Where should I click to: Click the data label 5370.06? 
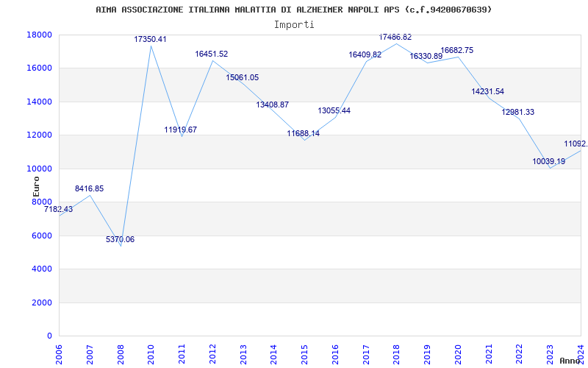pyautogui.click(x=120, y=240)
